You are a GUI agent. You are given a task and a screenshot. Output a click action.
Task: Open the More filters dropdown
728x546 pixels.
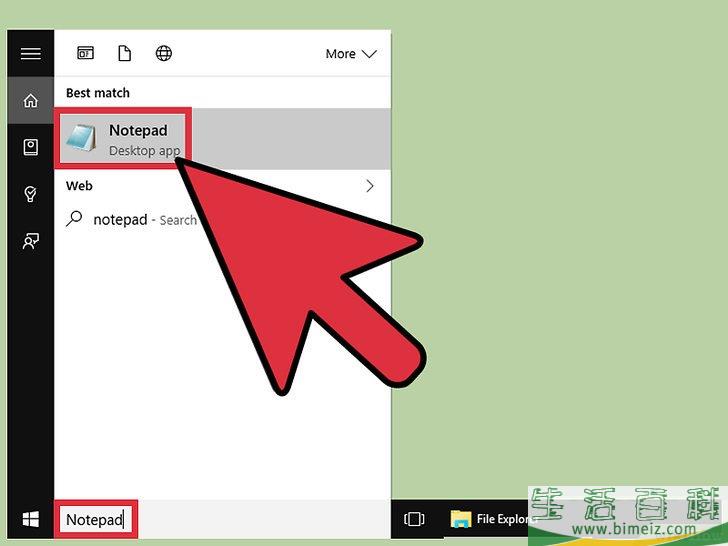[x=350, y=54]
